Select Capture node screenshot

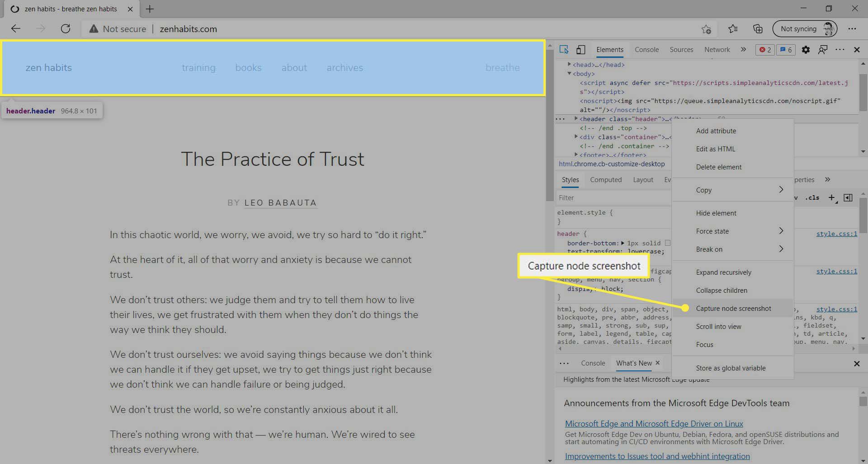(732, 309)
